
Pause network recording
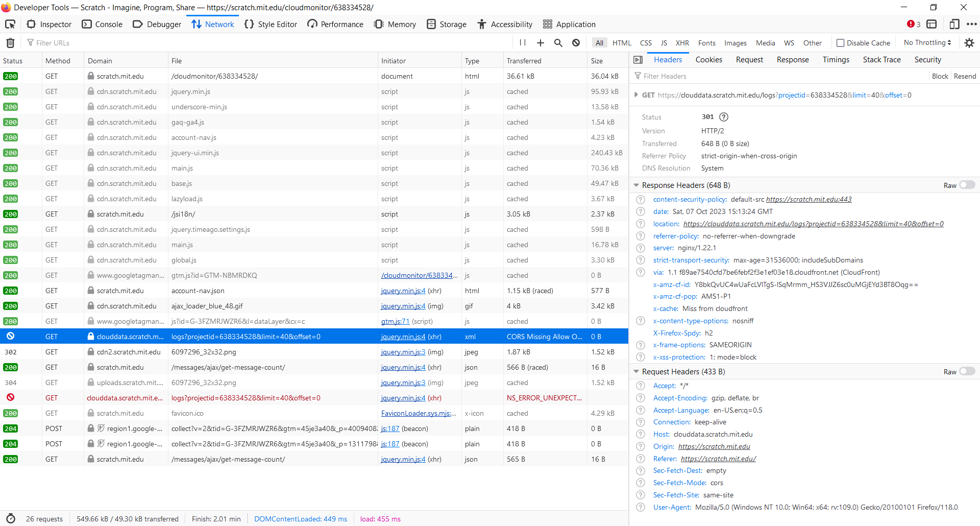523,43
